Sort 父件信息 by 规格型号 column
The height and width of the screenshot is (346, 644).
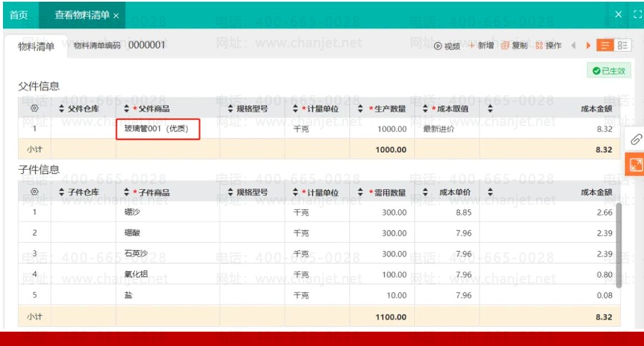coord(230,109)
